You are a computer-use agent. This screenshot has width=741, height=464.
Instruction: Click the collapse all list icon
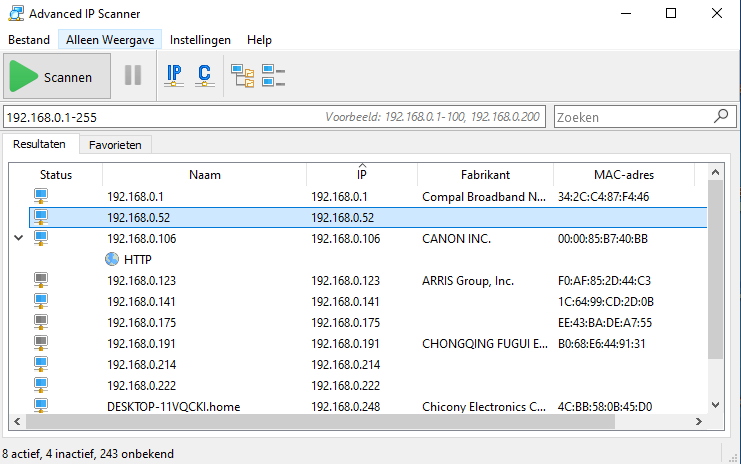pyautogui.click(x=273, y=76)
